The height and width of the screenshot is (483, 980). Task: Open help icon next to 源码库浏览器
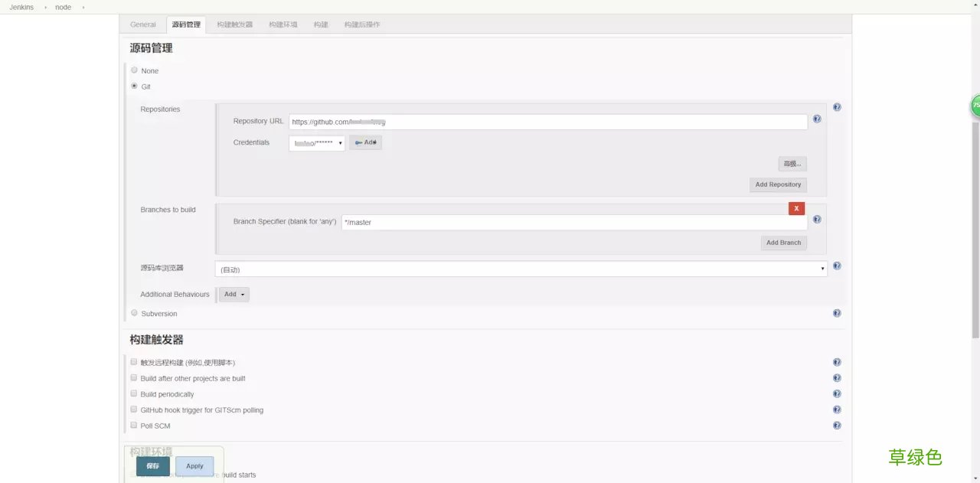point(837,266)
